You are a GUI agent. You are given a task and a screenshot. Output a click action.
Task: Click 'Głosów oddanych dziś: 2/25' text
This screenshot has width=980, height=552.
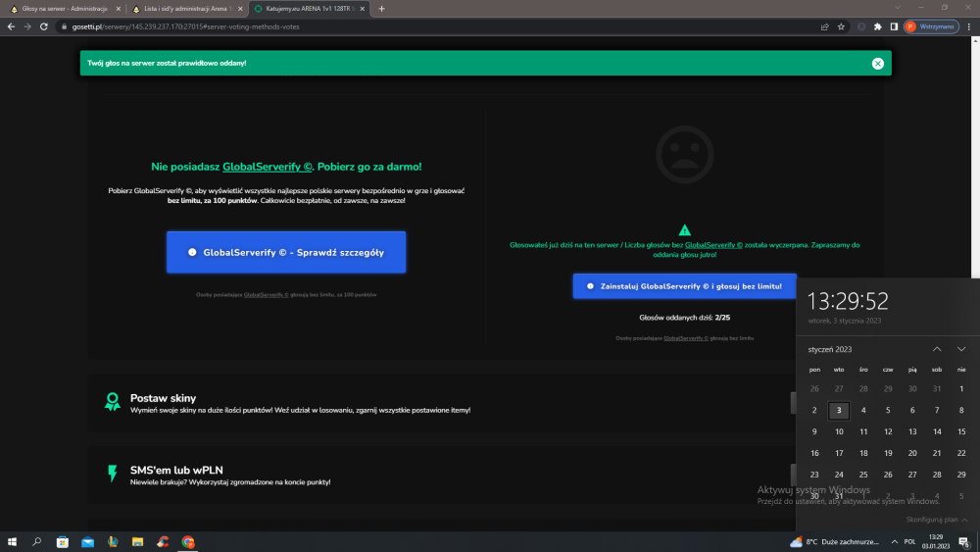pyautogui.click(x=684, y=318)
